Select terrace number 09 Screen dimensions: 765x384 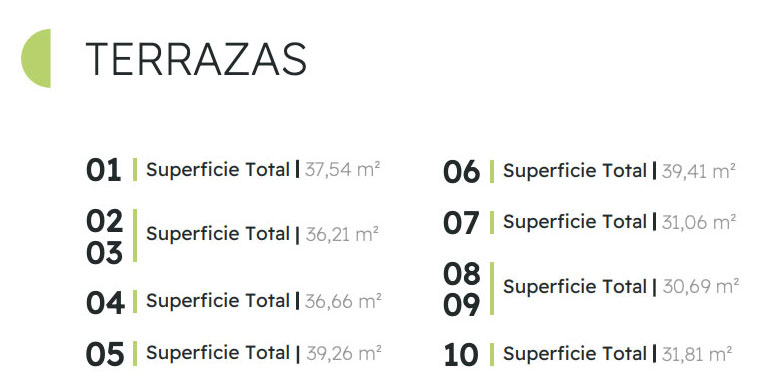pos(462,305)
